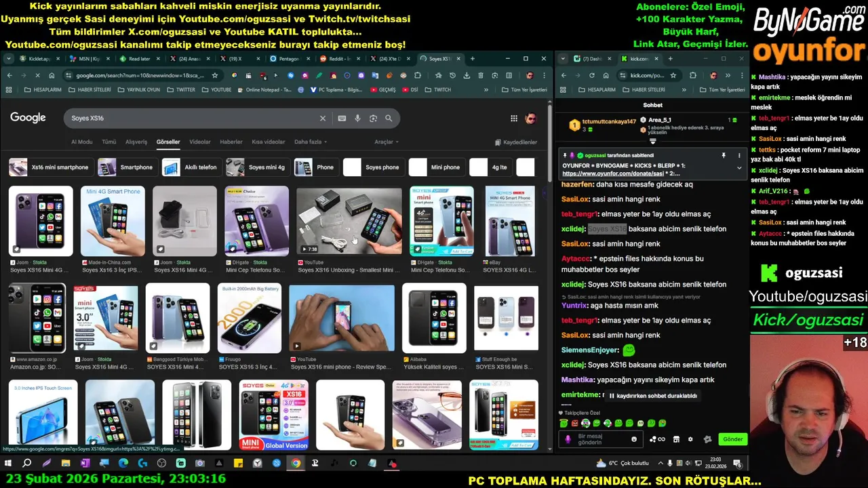Stop loading the Google search page
The width and height of the screenshot is (868, 488).
coord(37,75)
